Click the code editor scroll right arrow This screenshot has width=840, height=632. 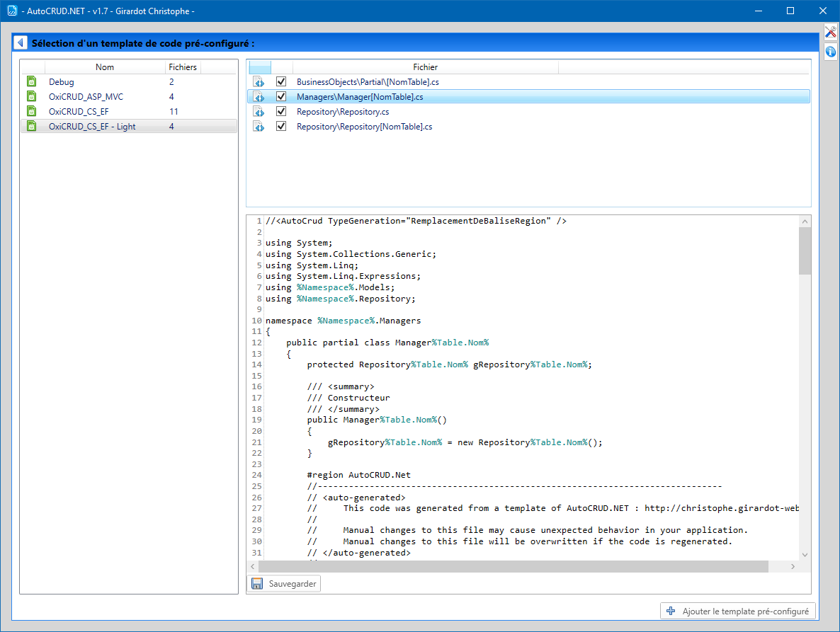tap(793, 566)
